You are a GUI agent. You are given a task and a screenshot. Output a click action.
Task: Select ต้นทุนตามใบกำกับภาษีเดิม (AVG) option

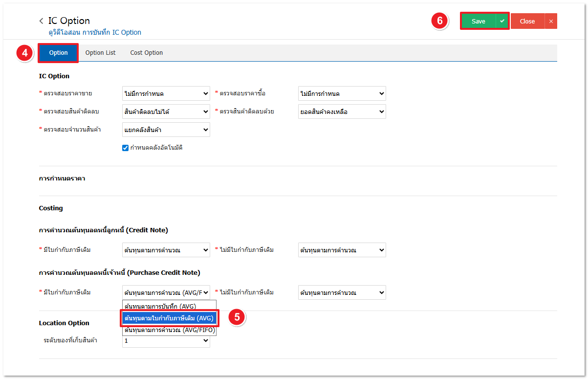coord(169,318)
